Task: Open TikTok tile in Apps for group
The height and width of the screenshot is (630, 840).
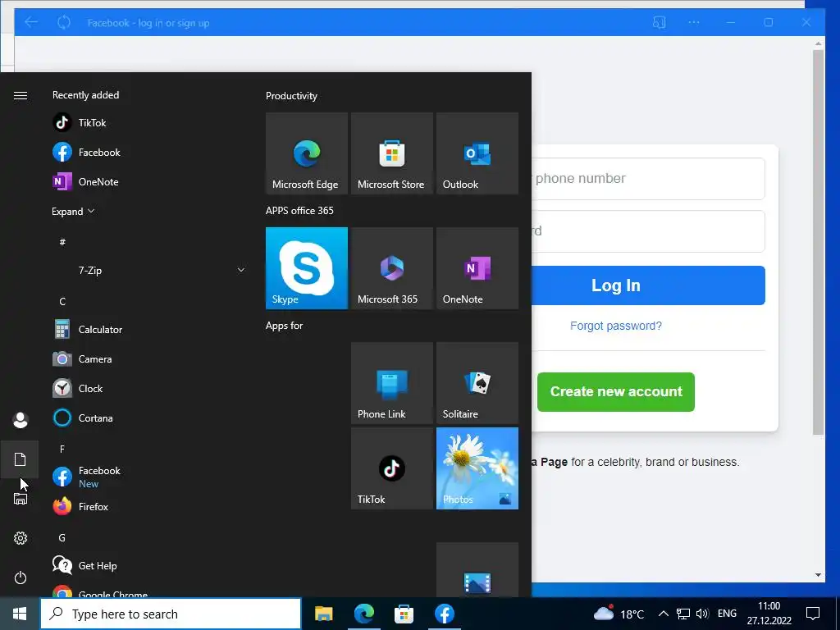Action: [x=391, y=468]
